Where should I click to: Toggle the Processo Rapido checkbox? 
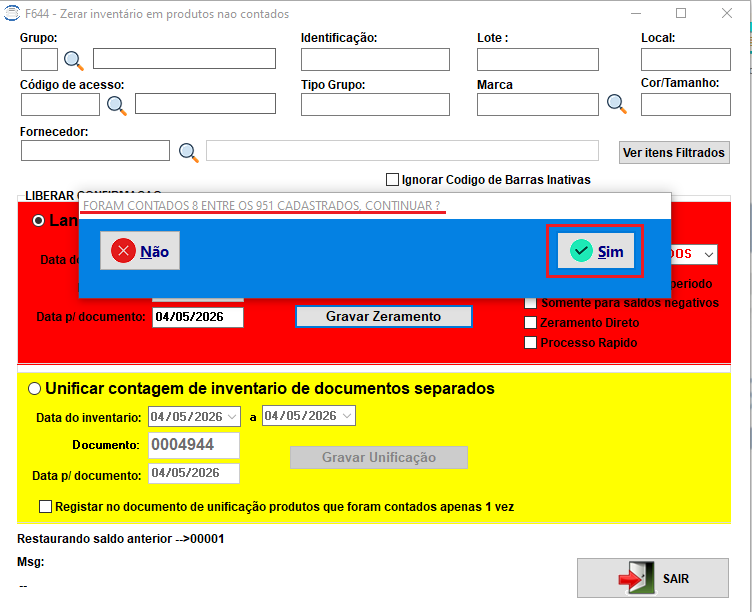click(x=530, y=342)
